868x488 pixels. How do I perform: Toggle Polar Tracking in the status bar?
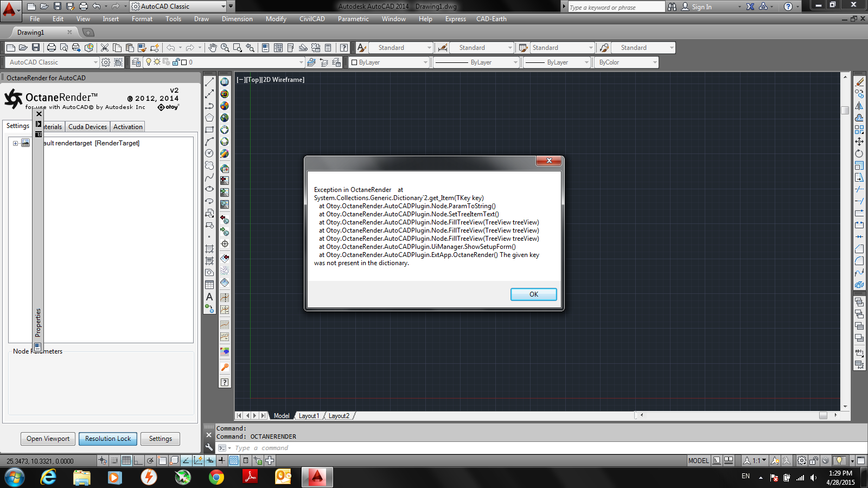pyautogui.click(x=150, y=460)
